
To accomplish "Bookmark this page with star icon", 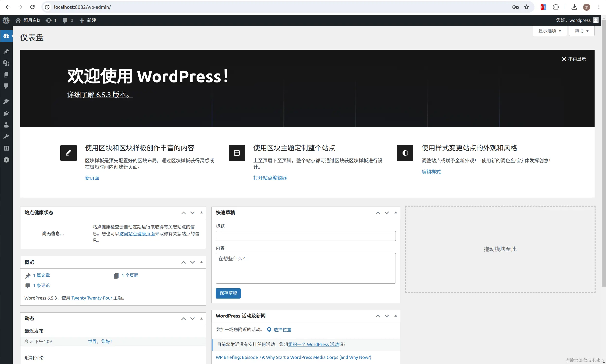I will (526, 7).
